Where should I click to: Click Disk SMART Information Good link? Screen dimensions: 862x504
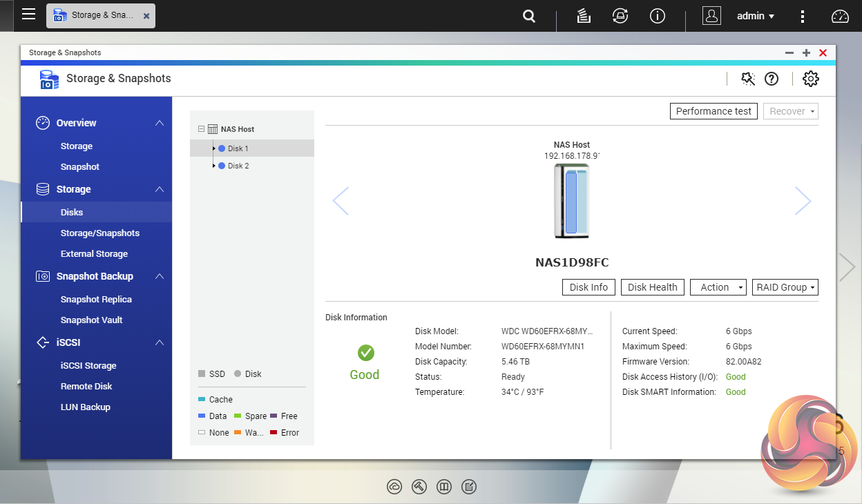[x=736, y=392]
